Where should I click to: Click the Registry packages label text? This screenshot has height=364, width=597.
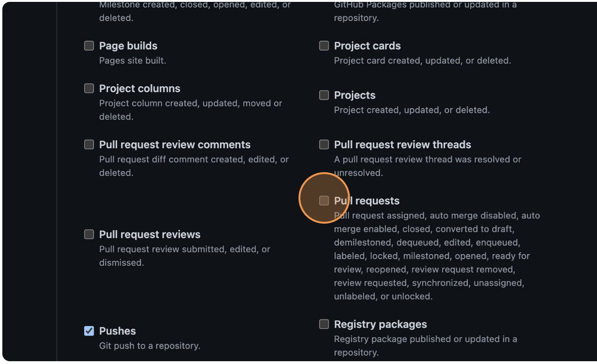click(x=380, y=324)
